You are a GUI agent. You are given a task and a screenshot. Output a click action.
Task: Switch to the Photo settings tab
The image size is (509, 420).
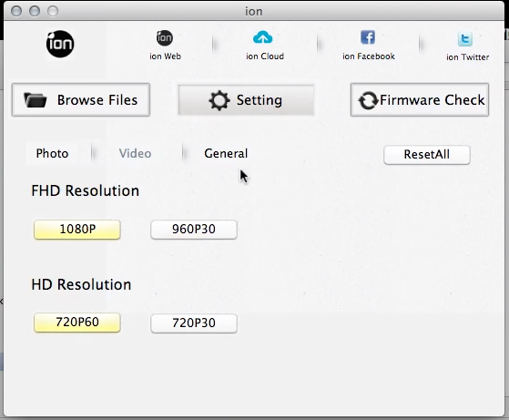click(x=52, y=153)
